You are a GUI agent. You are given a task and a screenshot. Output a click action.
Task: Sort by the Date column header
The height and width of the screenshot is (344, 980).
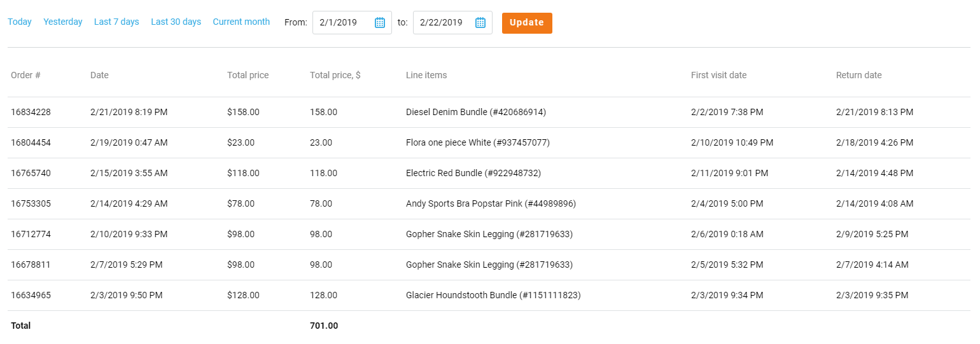[x=99, y=75]
